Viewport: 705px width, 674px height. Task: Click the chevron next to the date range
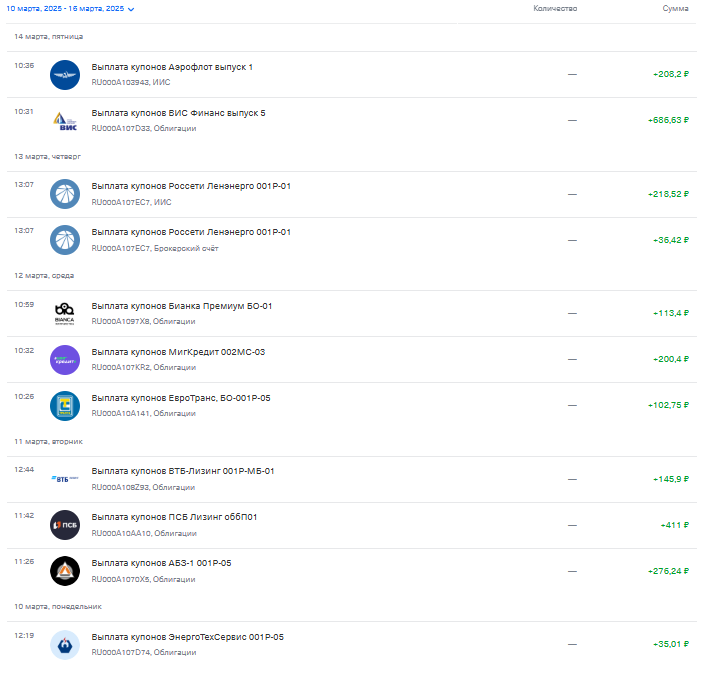pyautogui.click(x=131, y=9)
